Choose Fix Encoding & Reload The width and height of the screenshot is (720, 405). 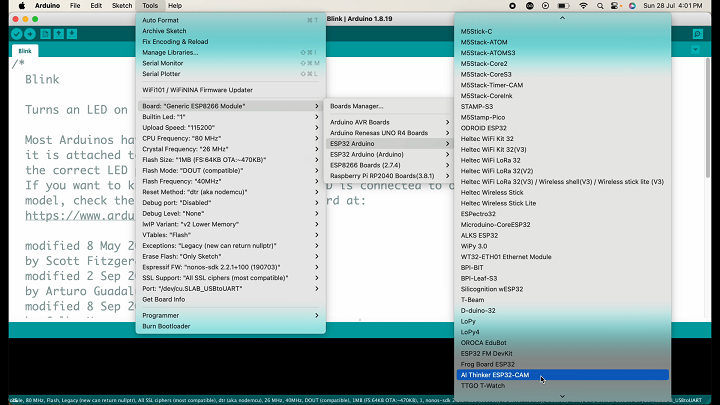(231, 41)
